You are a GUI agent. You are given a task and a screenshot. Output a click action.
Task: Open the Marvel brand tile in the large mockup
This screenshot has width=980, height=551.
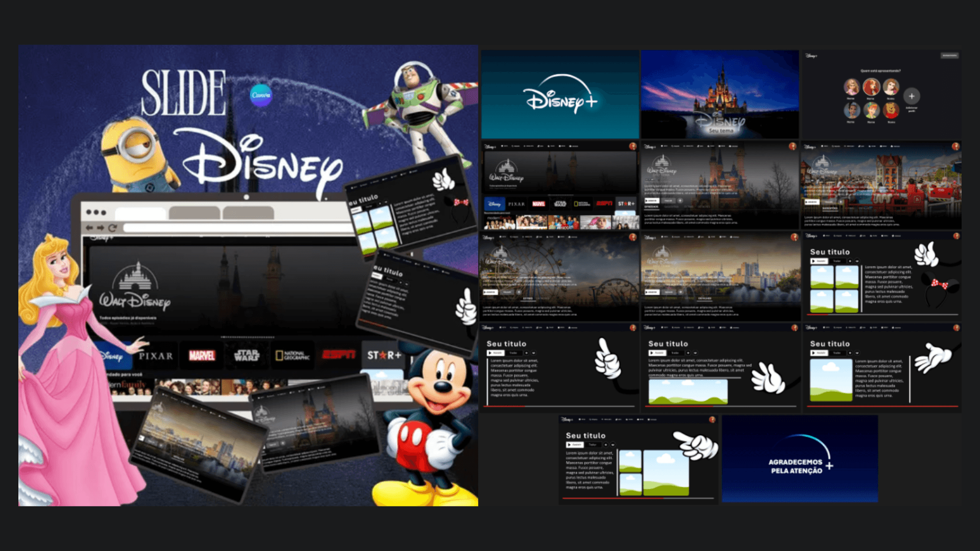point(202,356)
